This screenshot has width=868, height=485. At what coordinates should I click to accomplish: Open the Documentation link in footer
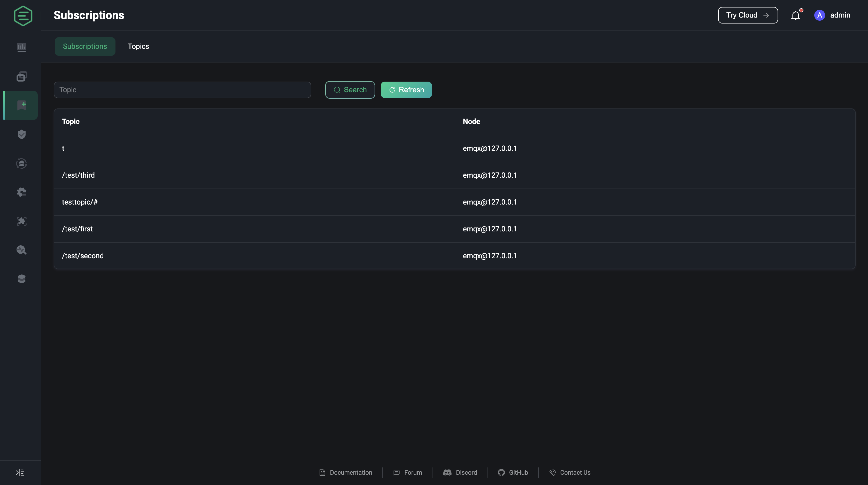coord(345,472)
